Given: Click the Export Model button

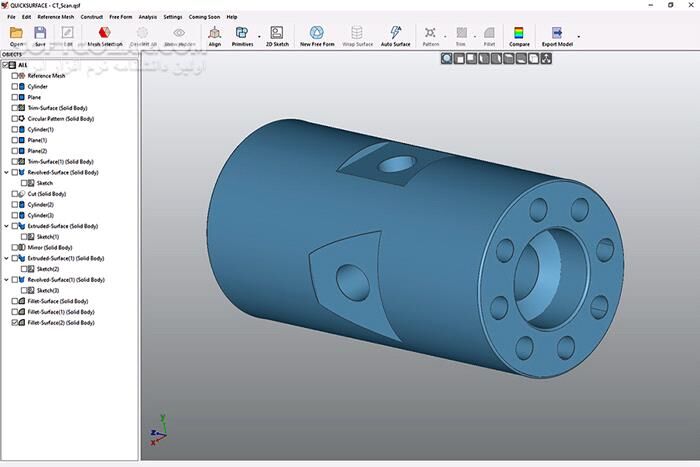Looking at the screenshot, I should pyautogui.click(x=558, y=36).
